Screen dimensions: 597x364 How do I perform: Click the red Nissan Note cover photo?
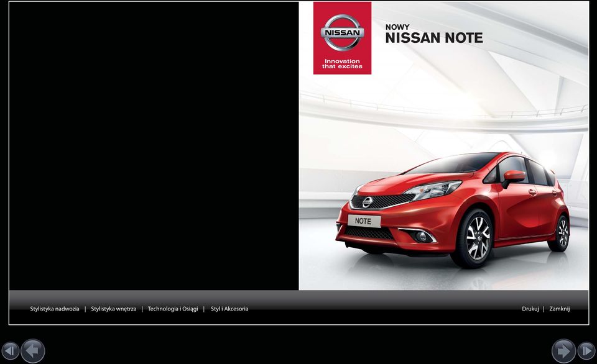pos(443,146)
